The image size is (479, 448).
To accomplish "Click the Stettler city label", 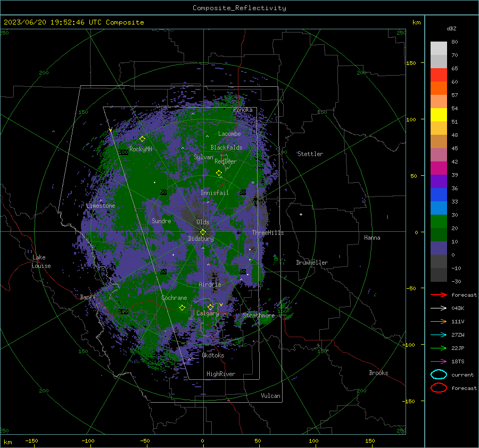I will (310, 154).
